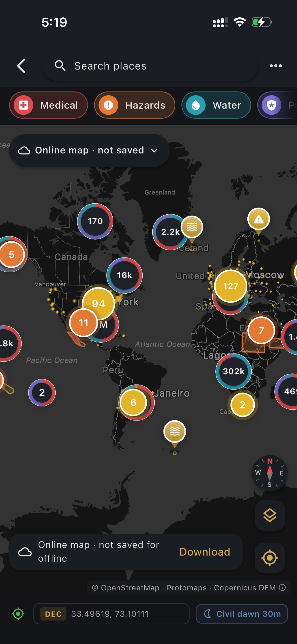Screen dimensions: 297x644
Task: Tap the back arrow icon
Action: (x=21, y=66)
